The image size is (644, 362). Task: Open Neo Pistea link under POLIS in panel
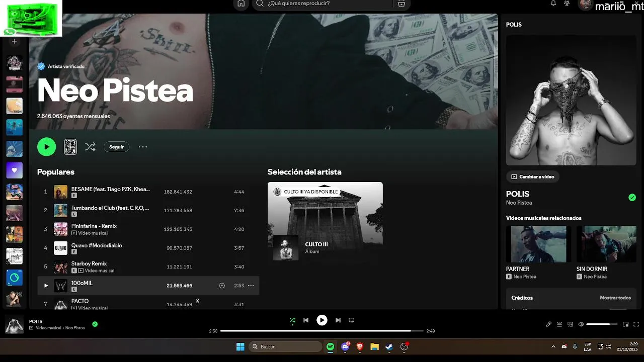(519, 203)
